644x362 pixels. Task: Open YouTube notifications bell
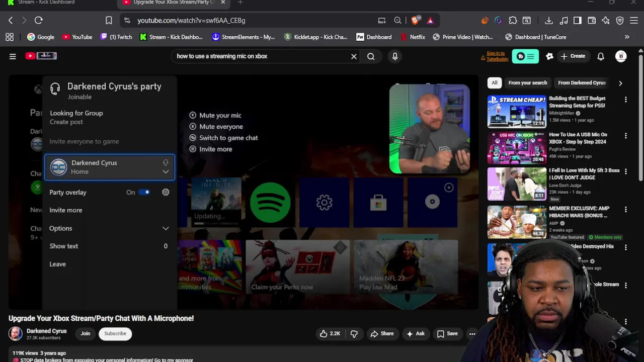pyautogui.click(x=601, y=56)
